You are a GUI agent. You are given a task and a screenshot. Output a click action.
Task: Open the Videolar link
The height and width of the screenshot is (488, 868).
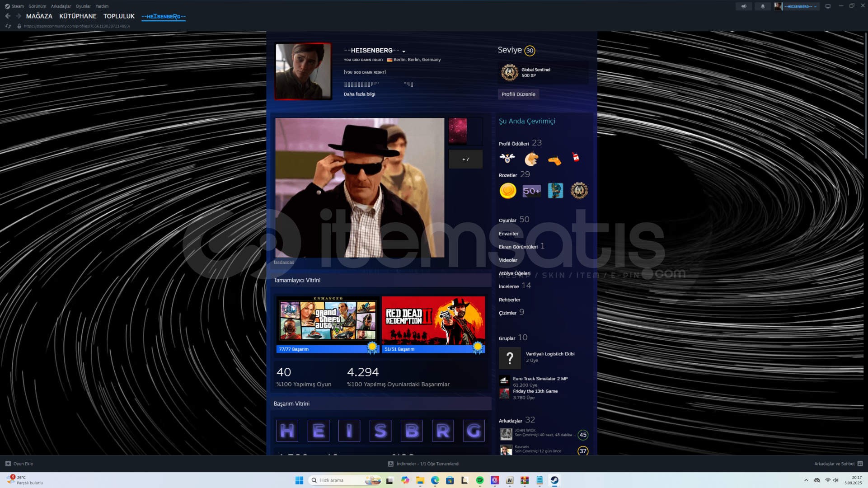coord(508,260)
